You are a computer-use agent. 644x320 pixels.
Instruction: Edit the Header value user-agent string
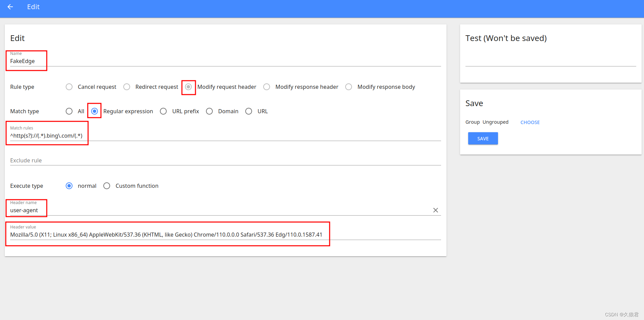(225, 235)
